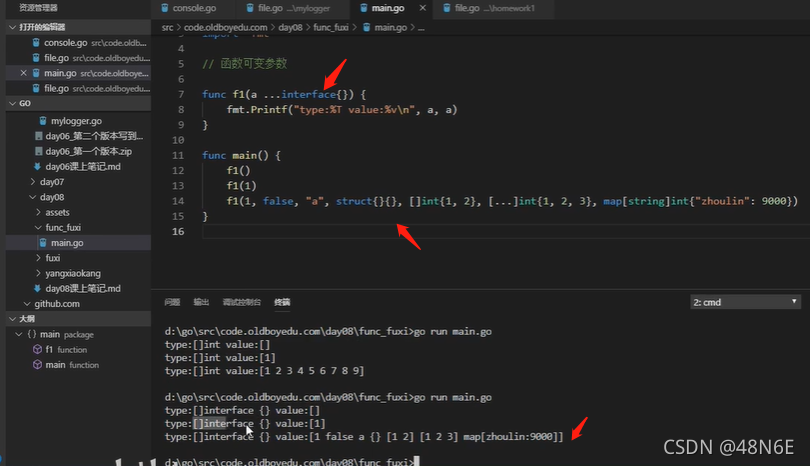Viewport: 810px width, 466px height.
Task: Click markdown icon of day08课上笔记.md
Action: (37, 288)
